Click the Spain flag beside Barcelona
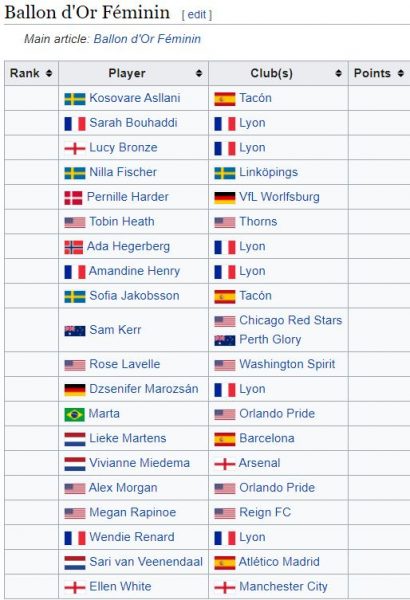 point(225,439)
